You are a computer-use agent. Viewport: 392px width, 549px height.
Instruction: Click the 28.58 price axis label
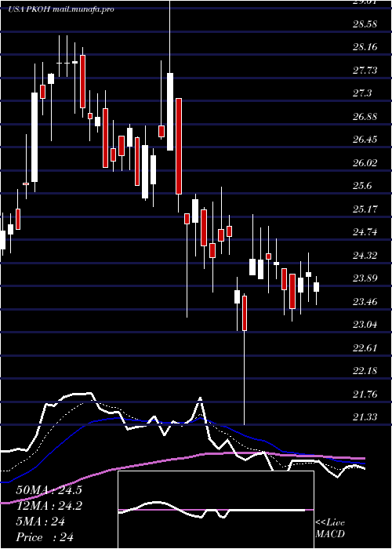tap(365, 24)
